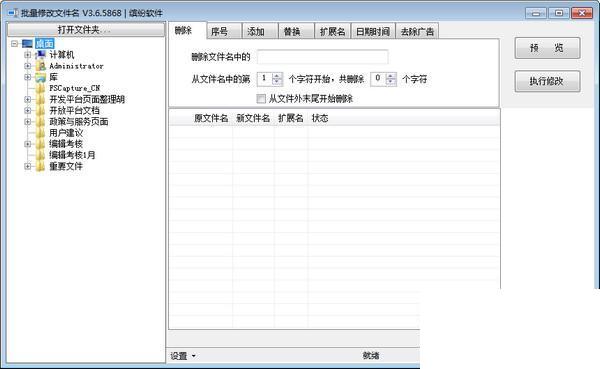This screenshot has width=600, height=369.
Task: Click the 预览 preview button
Action: point(547,48)
